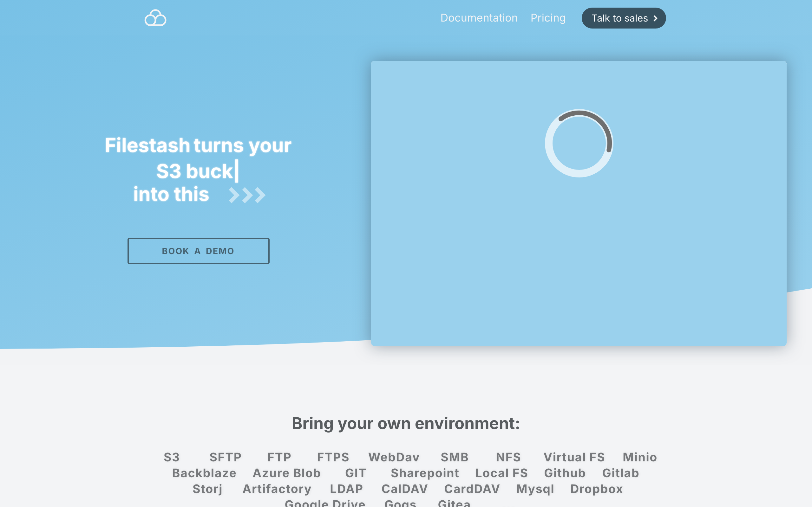This screenshot has width=812, height=507.
Task: Open the Pricing page
Action: tap(548, 18)
